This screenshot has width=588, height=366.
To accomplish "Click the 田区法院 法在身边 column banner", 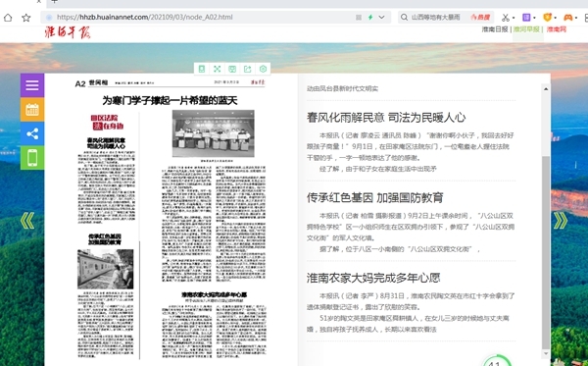I will 107,123.
